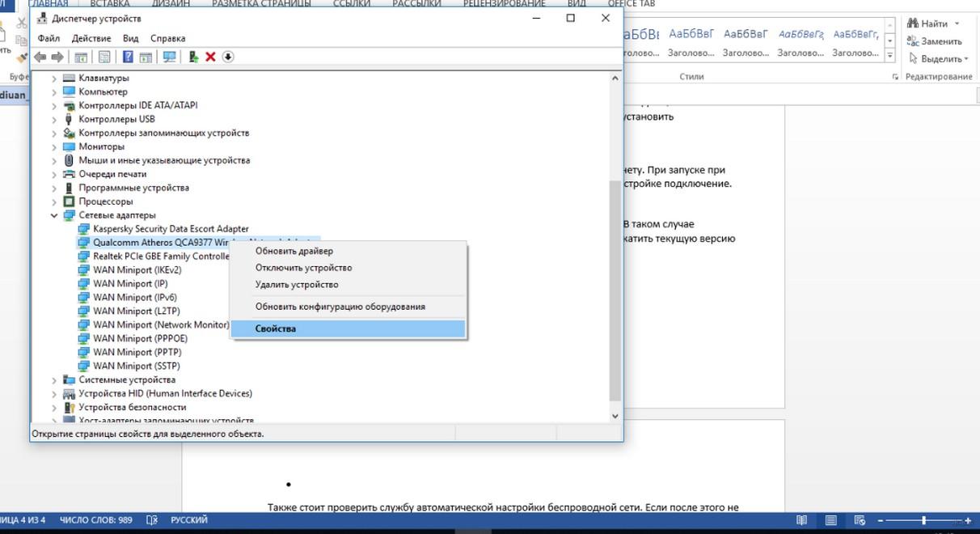Click the update driver toolbar icon

[193, 57]
